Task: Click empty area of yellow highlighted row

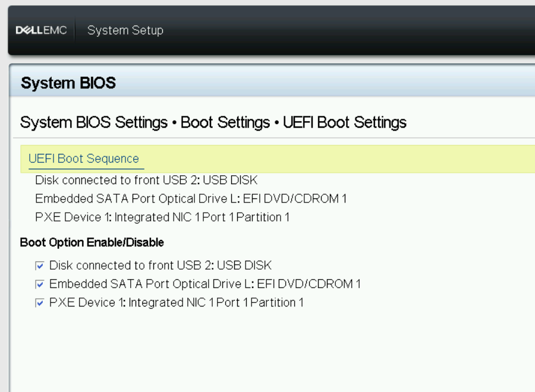Action: (x=341, y=159)
